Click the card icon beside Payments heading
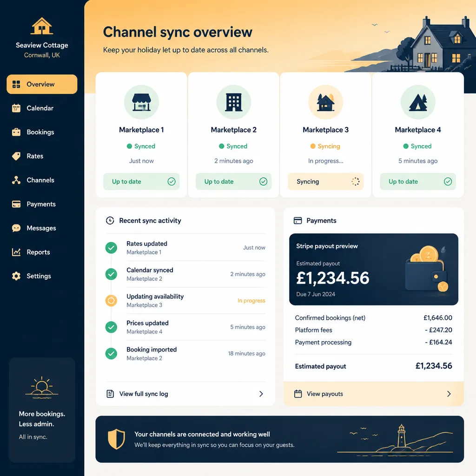The height and width of the screenshot is (476, 476). click(298, 220)
